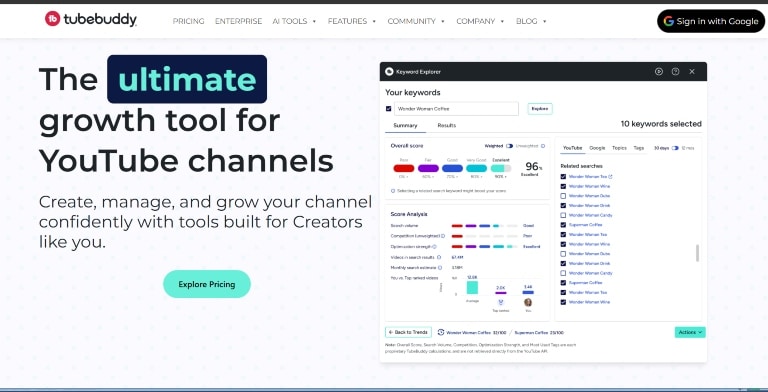
Task: Expand the COMPANY menu
Action: (480, 21)
